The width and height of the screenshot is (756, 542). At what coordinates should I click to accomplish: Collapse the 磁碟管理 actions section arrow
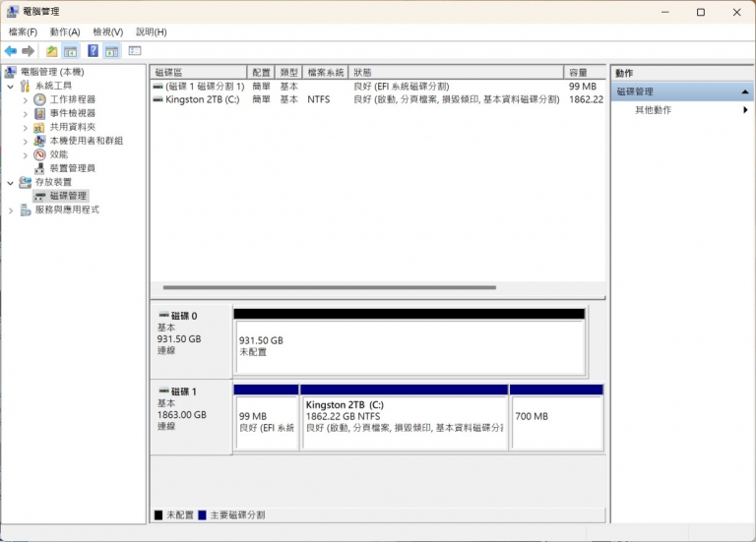pyautogui.click(x=745, y=91)
